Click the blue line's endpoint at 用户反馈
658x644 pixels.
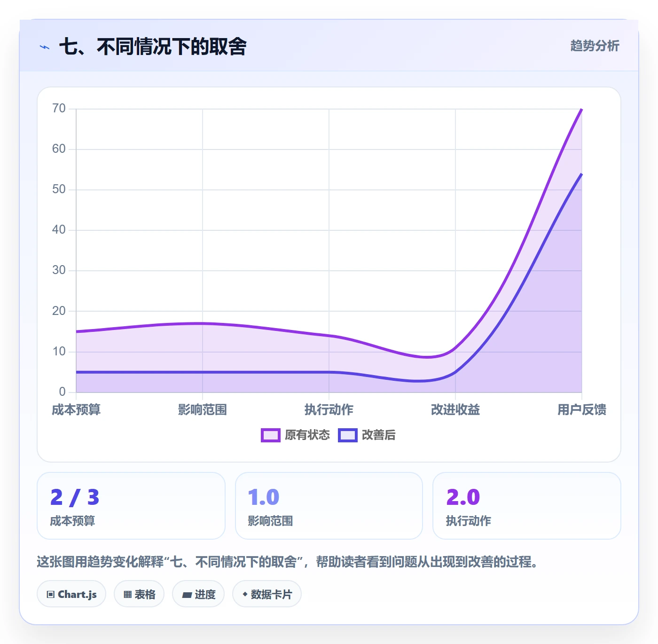(581, 174)
